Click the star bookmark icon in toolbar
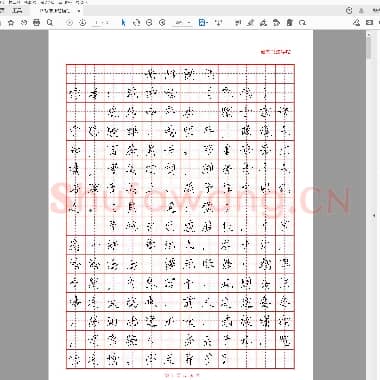The height and width of the screenshot is (380, 380). [x=11, y=23]
